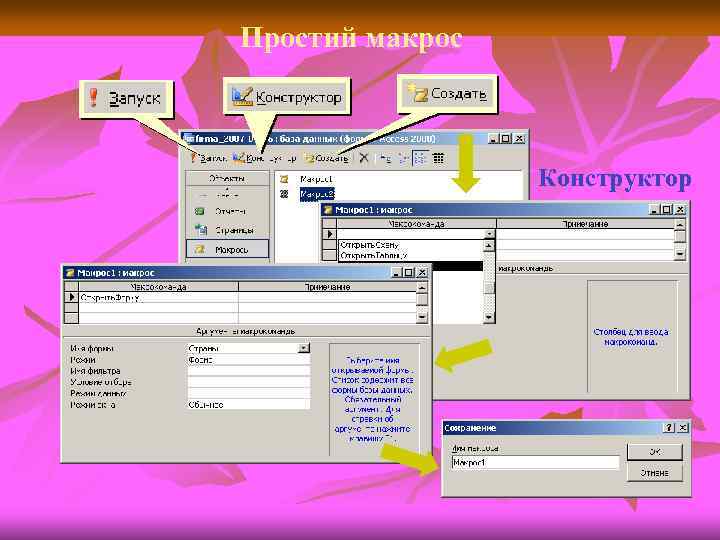The height and width of the screenshot is (540, 720).
Task: Select the Details table view icon
Action: click(x=439, y=158)
